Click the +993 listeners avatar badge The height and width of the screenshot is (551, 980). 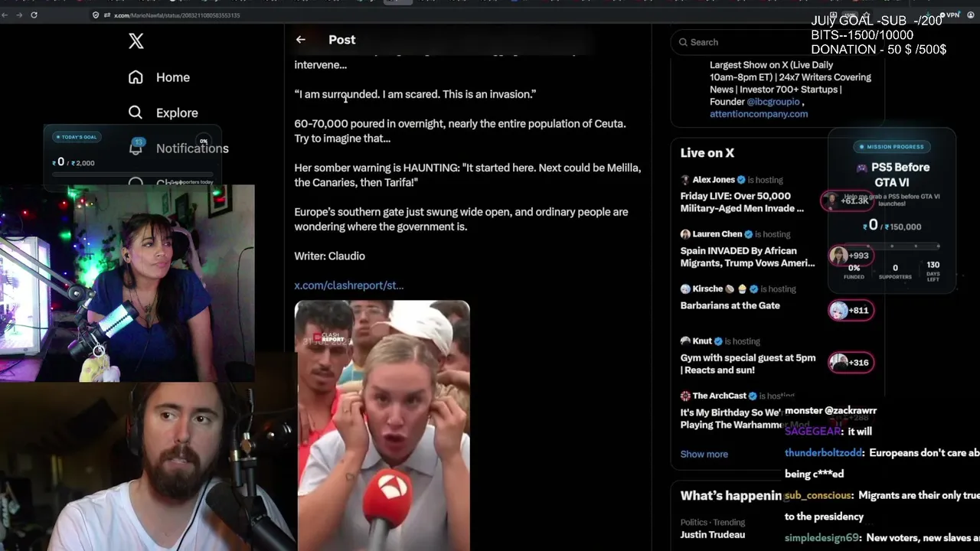(851, 256)
